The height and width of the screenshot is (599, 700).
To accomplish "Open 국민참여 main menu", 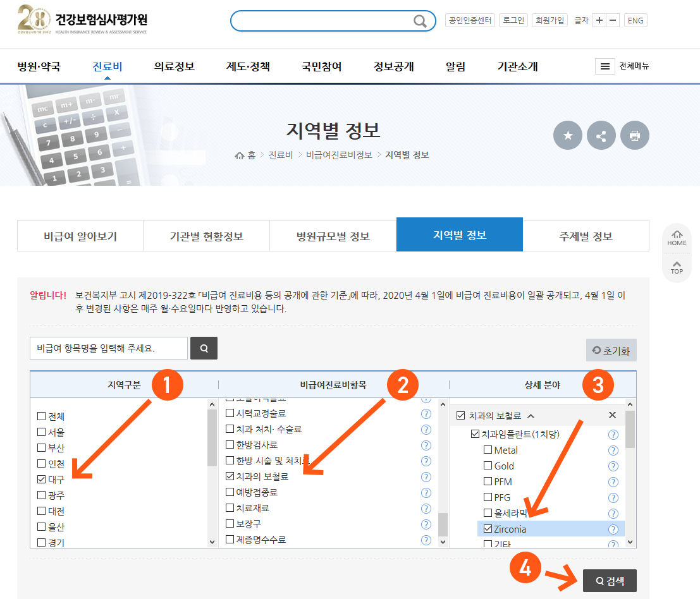I will tap(321, 66).
